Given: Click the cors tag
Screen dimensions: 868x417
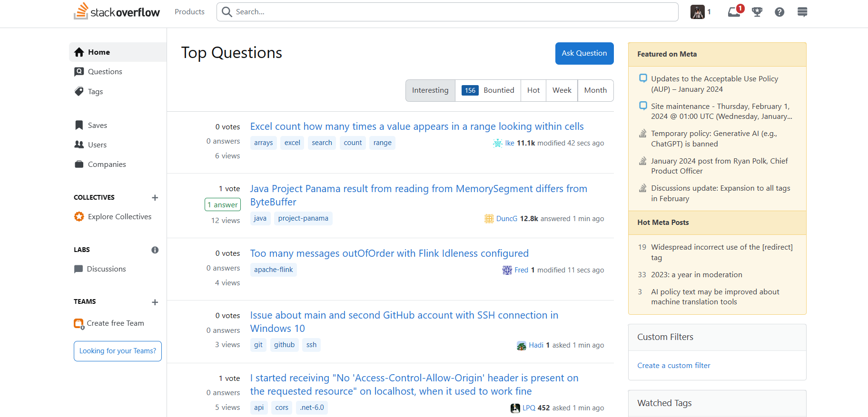Looking at the screenshot, I should 282,407.
